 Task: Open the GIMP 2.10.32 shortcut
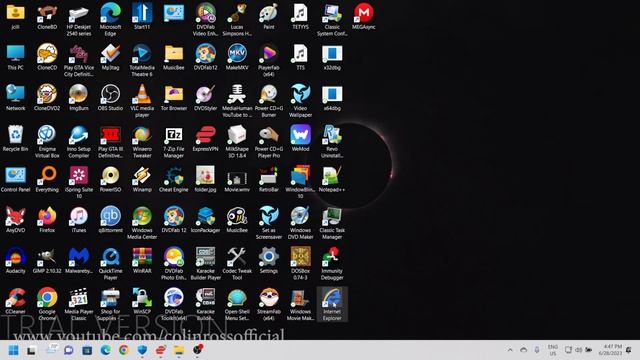point(47,261)
